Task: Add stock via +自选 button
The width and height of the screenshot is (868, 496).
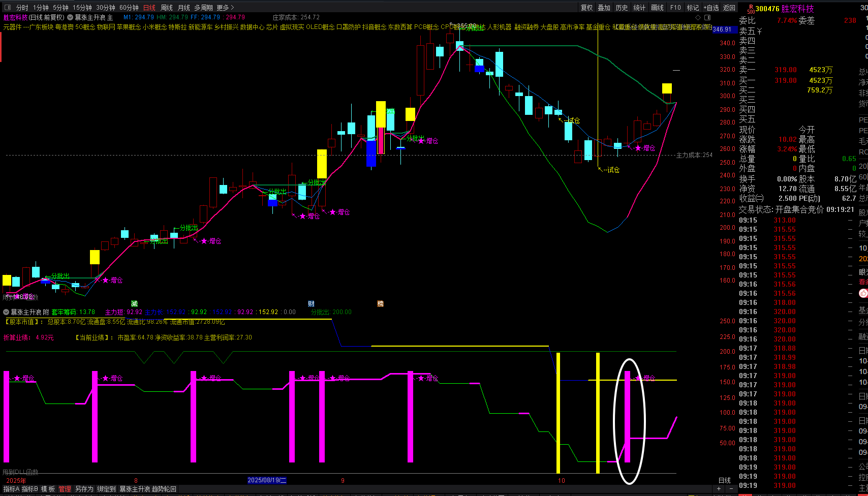Action: pos(711,8)
